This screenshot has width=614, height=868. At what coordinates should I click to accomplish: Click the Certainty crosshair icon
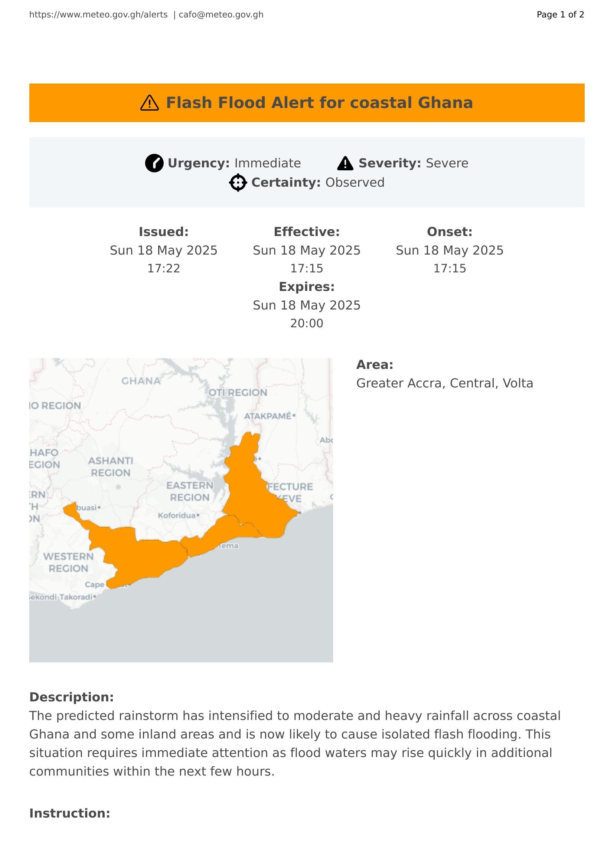click(x=238, y=183)
